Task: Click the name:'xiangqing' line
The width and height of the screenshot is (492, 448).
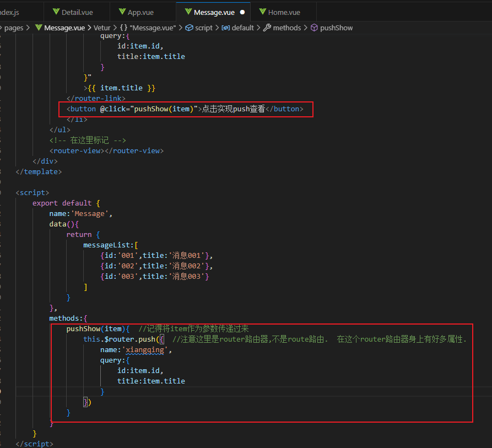Action: click(136, 350)
